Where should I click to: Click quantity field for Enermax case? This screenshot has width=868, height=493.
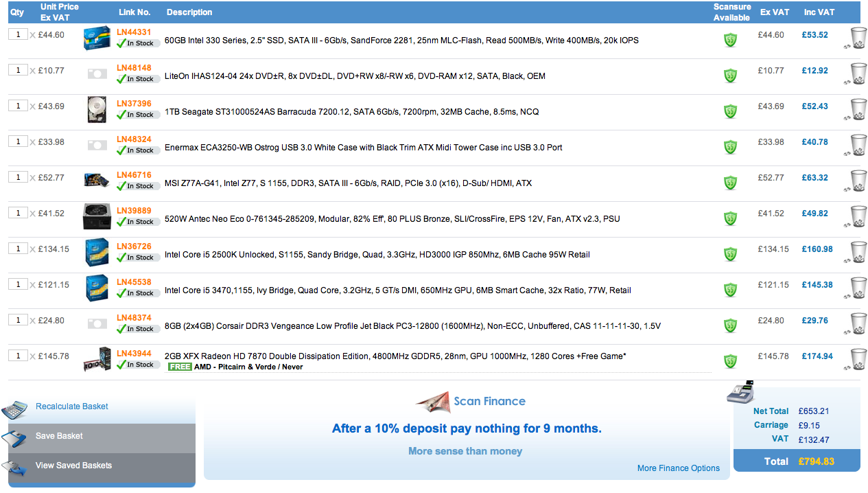tap(18, 141)
